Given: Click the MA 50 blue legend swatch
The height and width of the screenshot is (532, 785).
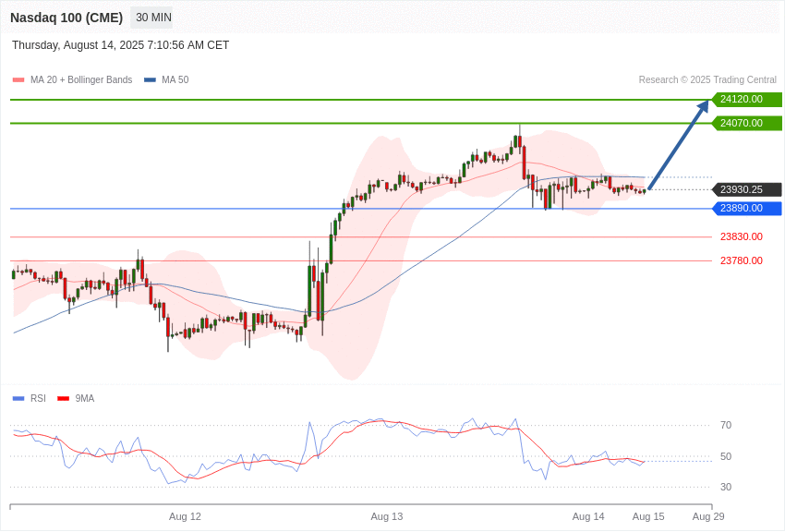Looking at the screenshot, I should pos(150,80).
